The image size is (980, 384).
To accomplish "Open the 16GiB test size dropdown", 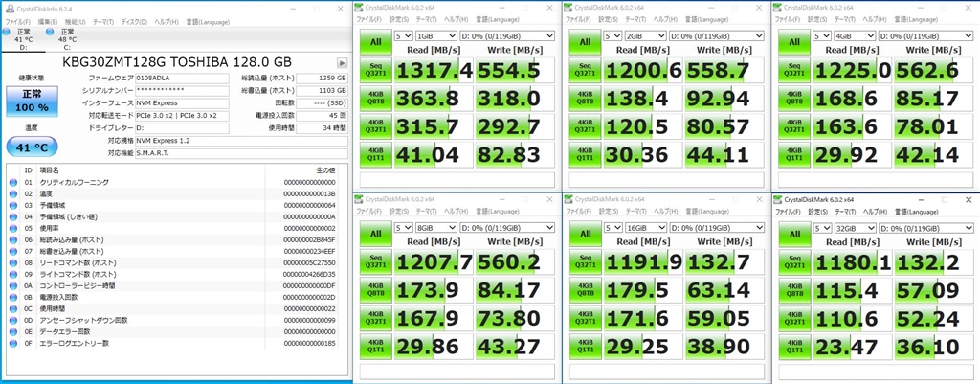I will [x=646, y=227].
